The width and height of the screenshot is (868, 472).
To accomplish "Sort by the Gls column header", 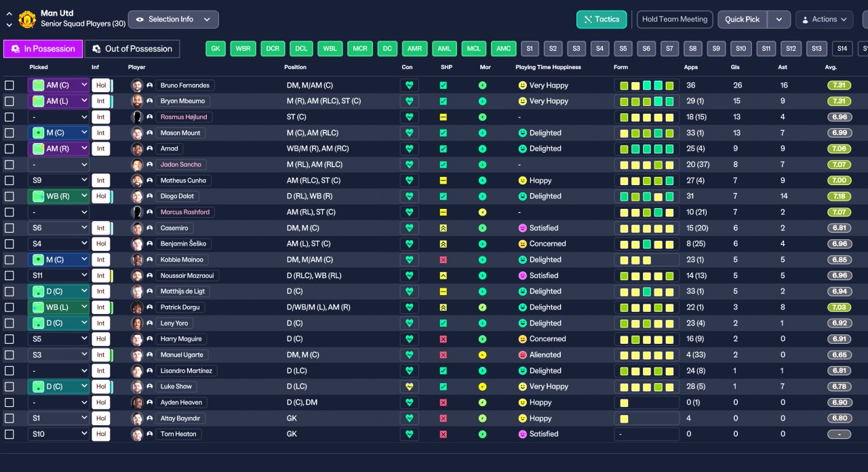I will [x=735, y=67].
